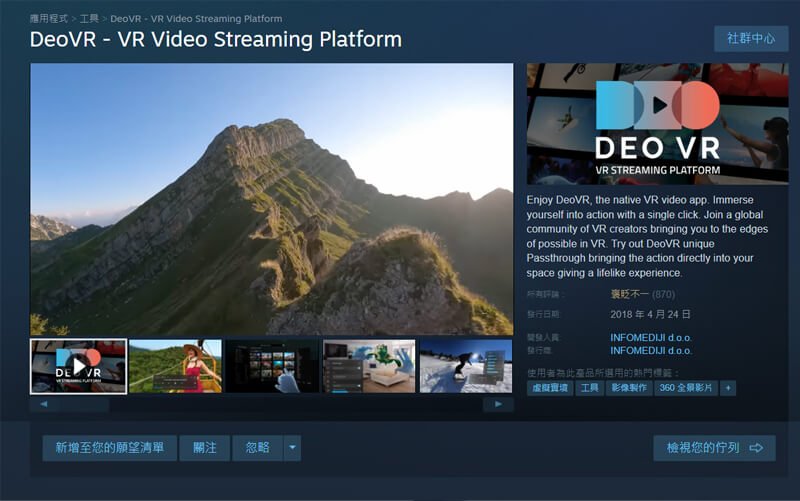Select the snowboarder screenshot thumbnail
Image resolution: width=800 pixels, height=501 pixels.
click(466, 366)
